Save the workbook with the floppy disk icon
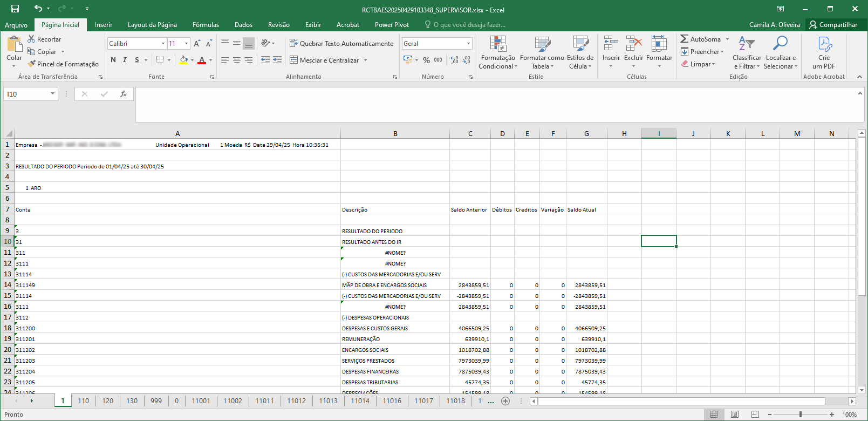Viewport: 868px width, 421px height. (15, 9)
